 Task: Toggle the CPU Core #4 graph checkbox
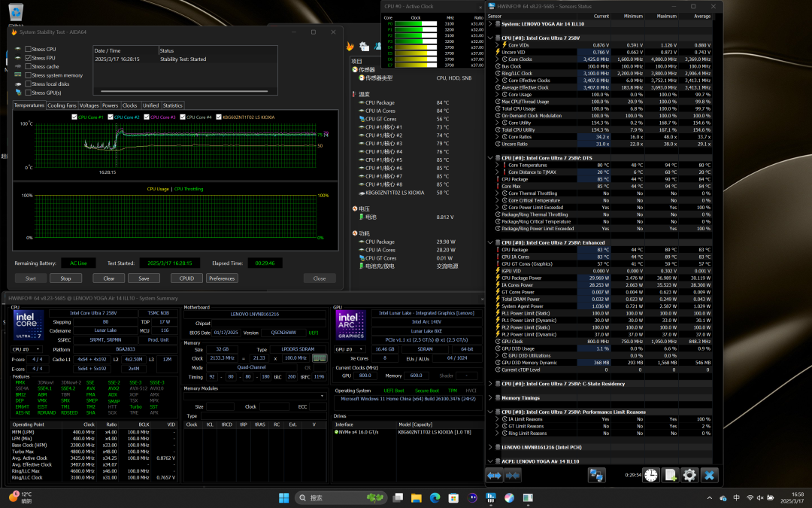click(183, 117)
